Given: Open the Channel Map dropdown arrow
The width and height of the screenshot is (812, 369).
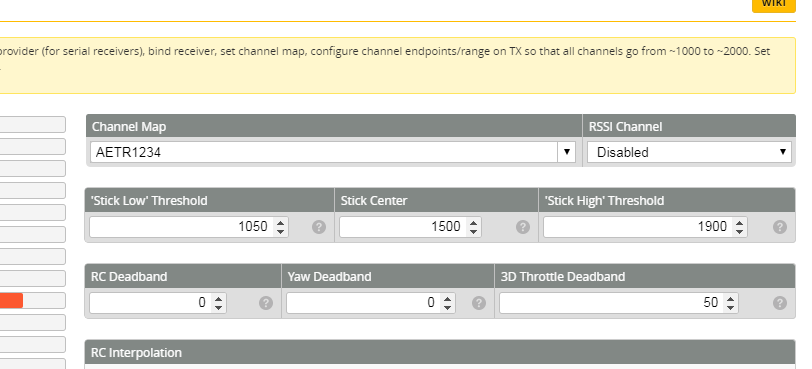Looking at the screenshot, I should tap(567, 152).
